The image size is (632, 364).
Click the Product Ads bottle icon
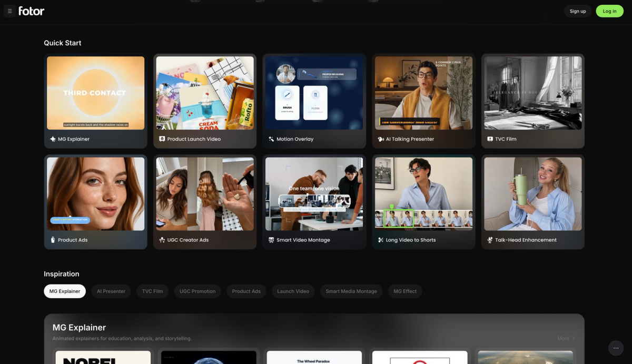click(53, 240)
